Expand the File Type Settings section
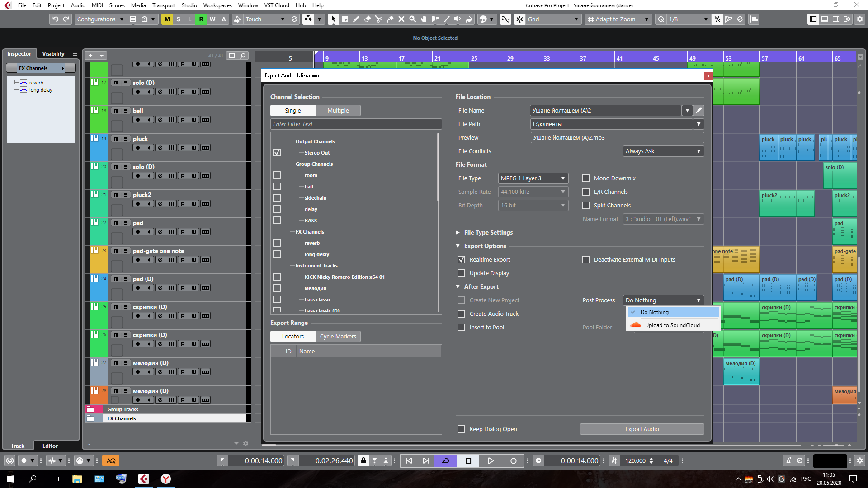 click(458, 233)
